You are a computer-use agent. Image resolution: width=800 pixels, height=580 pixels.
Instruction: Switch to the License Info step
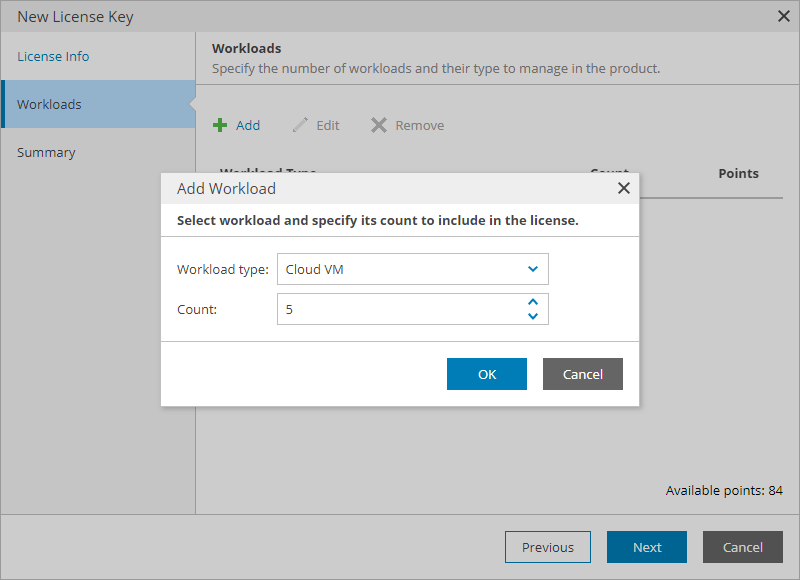[x=53, y=56]
